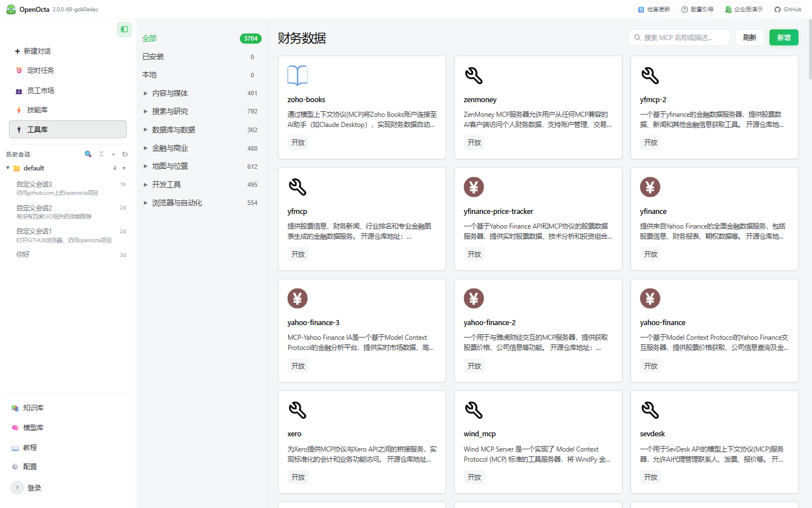
Task: Click the zoho-books book icon
Action: click(x=298, y=75)
